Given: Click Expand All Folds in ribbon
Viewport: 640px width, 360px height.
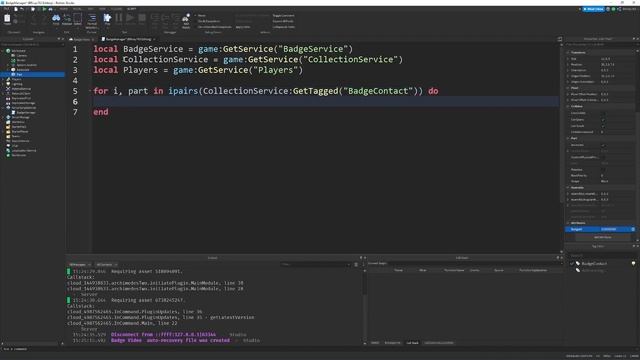Looking at the screenshot, I should (283, 21).
